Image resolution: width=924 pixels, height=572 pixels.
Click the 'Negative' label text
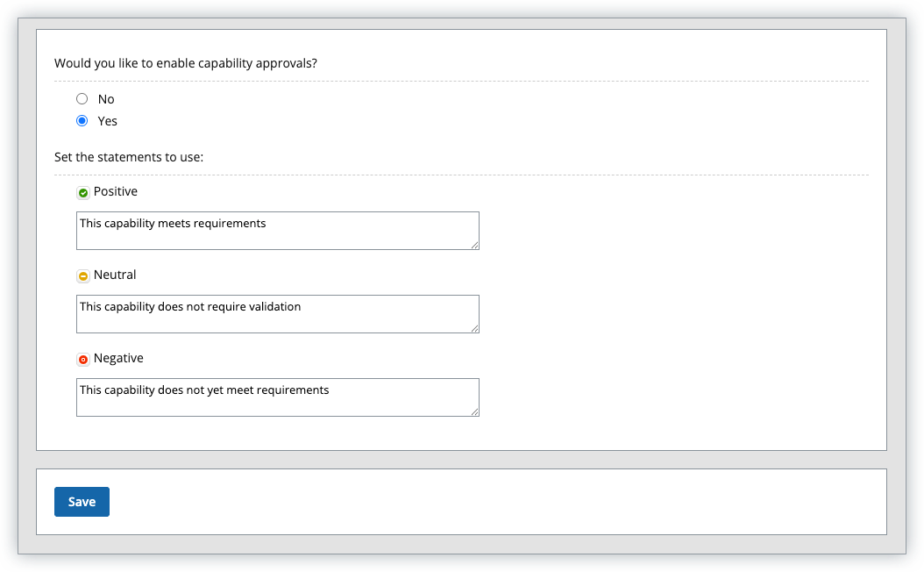pos(118,358)
